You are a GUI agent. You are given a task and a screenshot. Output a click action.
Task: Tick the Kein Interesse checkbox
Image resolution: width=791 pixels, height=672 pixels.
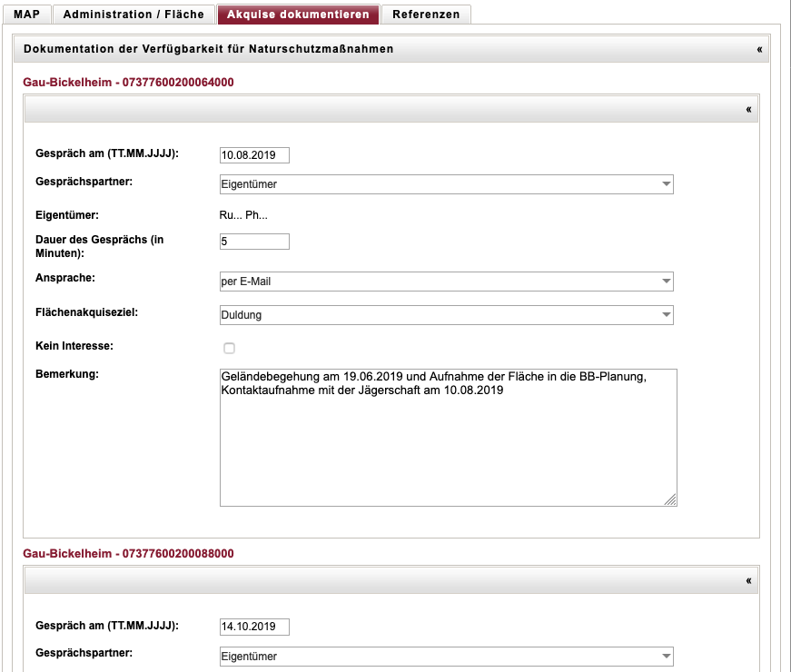pos(229,348)
